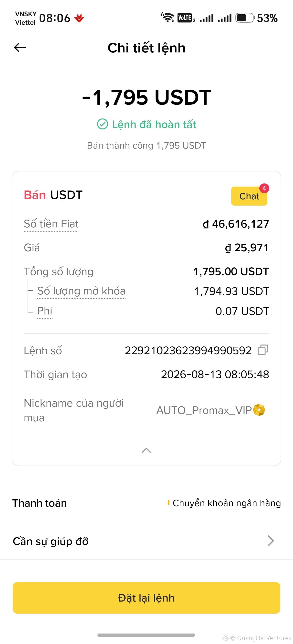This screenshot has height=644, width=293.
Task: Open the Chat button
Action: (x=249, y=196)
